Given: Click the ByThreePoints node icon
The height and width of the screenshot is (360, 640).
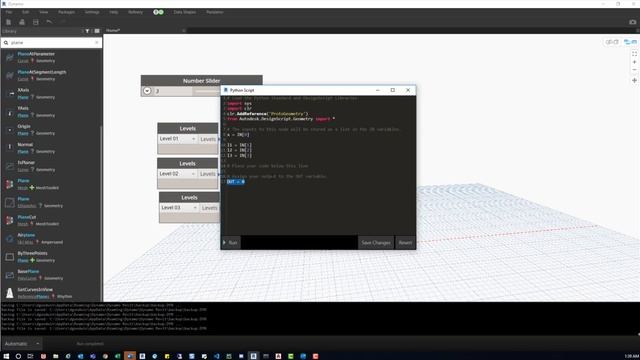Looking at the screenshot, I should pyautogui.click(x=9, y=256).
